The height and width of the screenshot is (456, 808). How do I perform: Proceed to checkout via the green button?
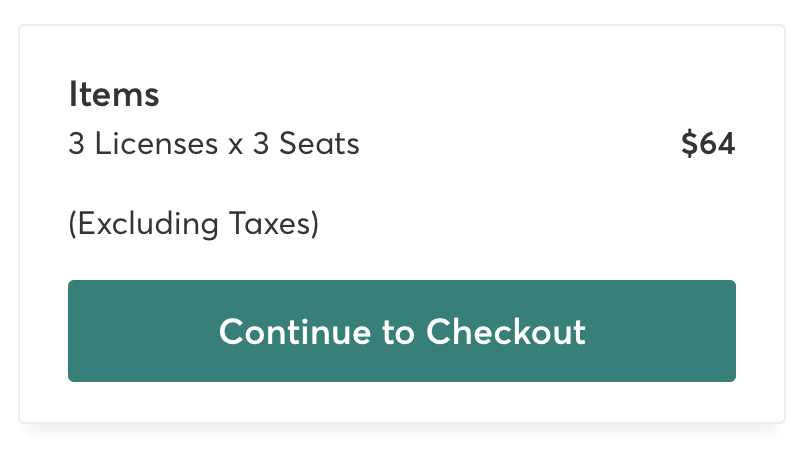pyautogui.click(x=401, y=331)
